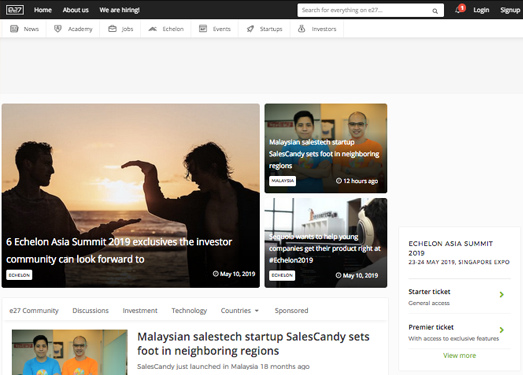Switch to the Technology tab
This screenshot has width=523, height=375.
[x=189, y=311]
